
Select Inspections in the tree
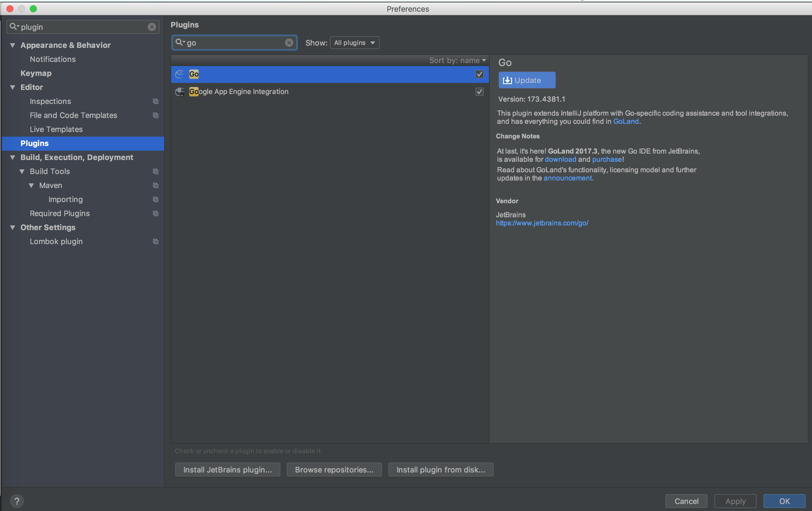pos(50,101)
